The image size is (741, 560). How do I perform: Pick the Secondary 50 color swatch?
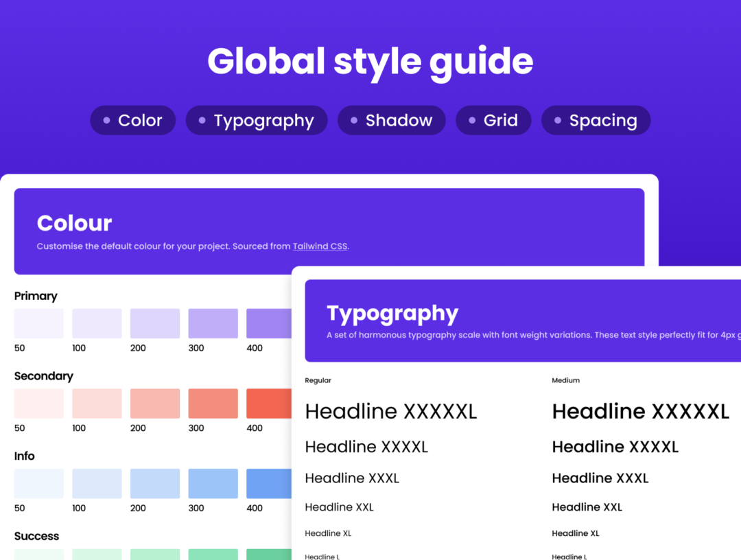coord(38,404)
